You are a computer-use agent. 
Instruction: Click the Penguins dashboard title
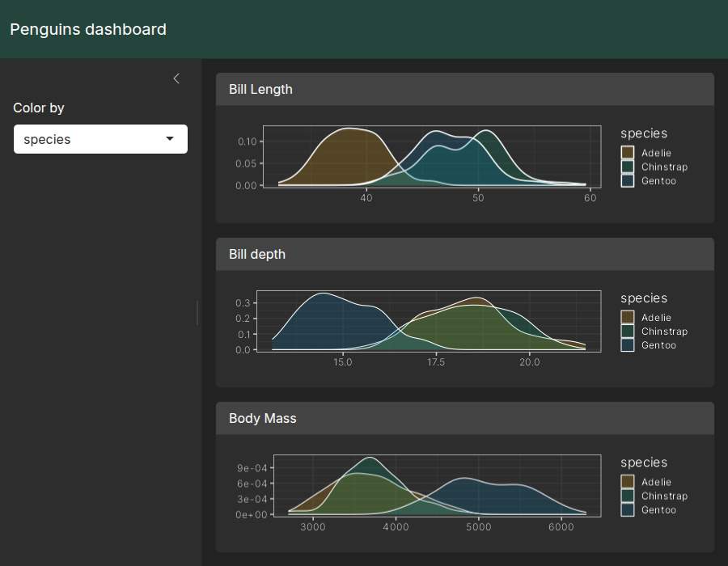[x=88, y=29]
